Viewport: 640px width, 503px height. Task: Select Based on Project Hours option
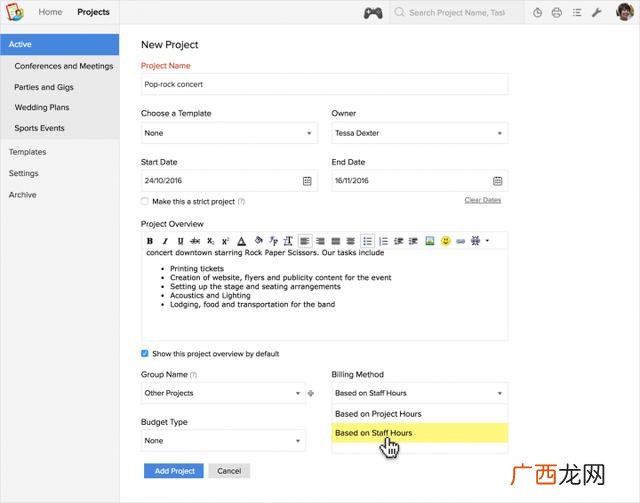(x=420, y=414)
